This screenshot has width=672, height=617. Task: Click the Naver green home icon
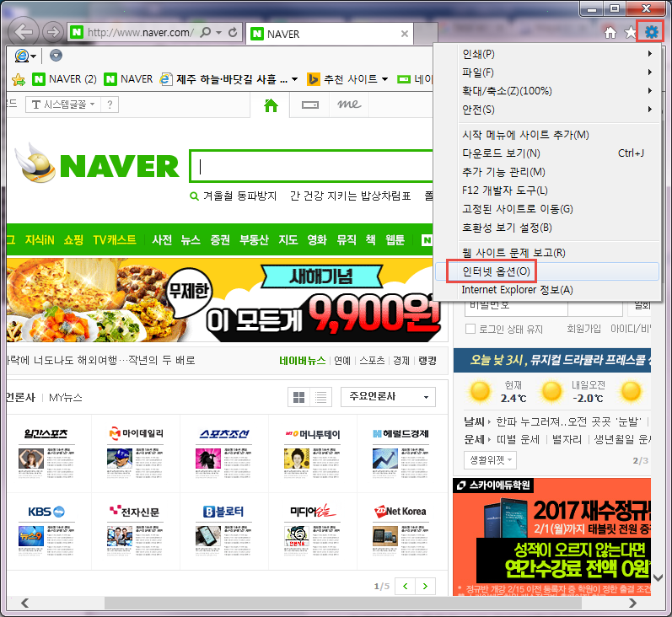coord(271,105)
